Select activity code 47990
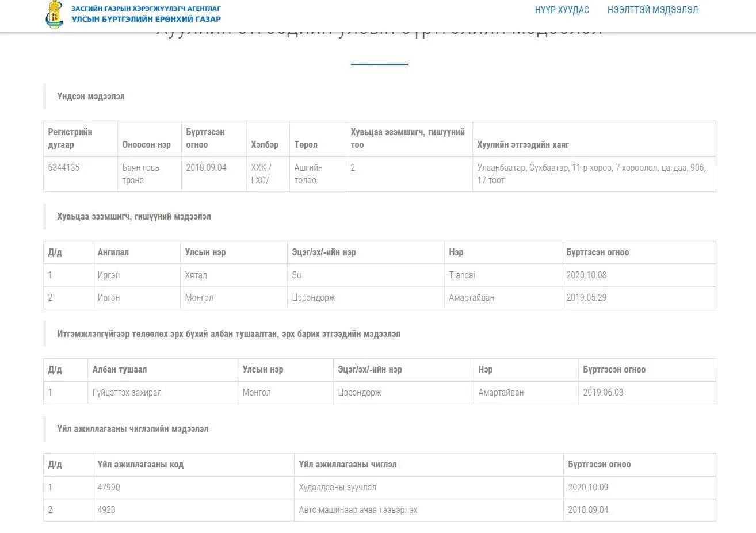The height and width of the screenshot is (533, 756). [x=109, y=487]
